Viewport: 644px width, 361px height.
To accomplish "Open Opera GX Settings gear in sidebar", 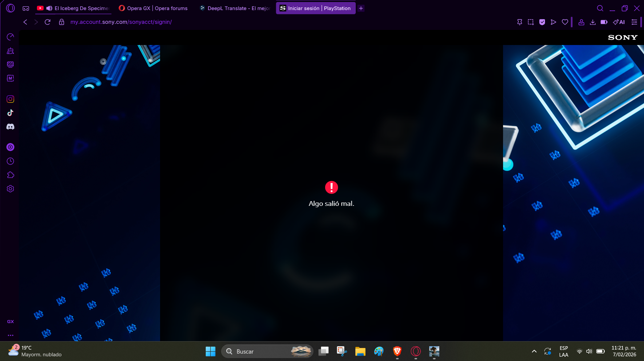I will tap(10, 189).
